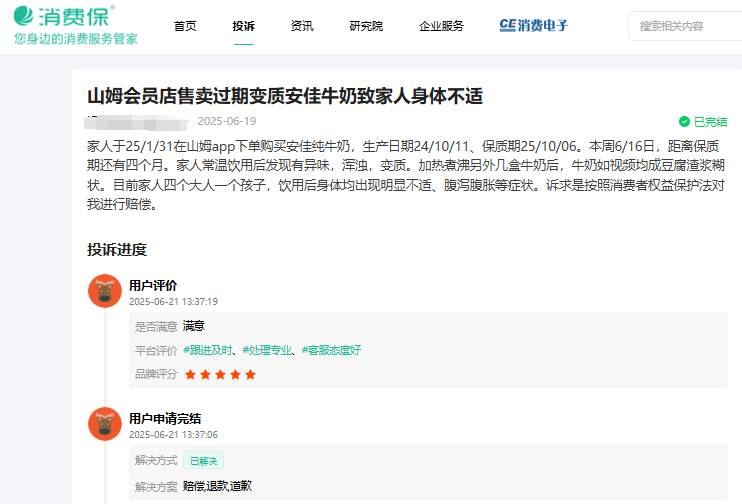Click timestamp 2025-06-21 13:37:19
The width and height of the screenshot is (742, 504).
tap(173, 302)
